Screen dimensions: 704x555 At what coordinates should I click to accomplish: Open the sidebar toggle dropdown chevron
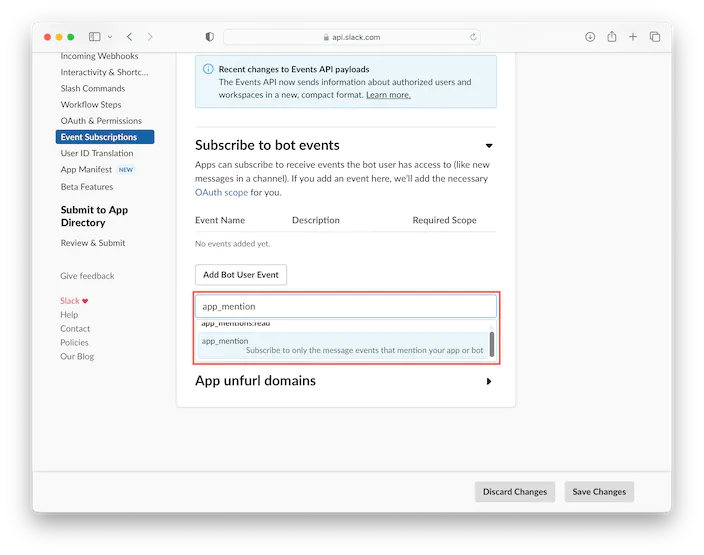109,37
